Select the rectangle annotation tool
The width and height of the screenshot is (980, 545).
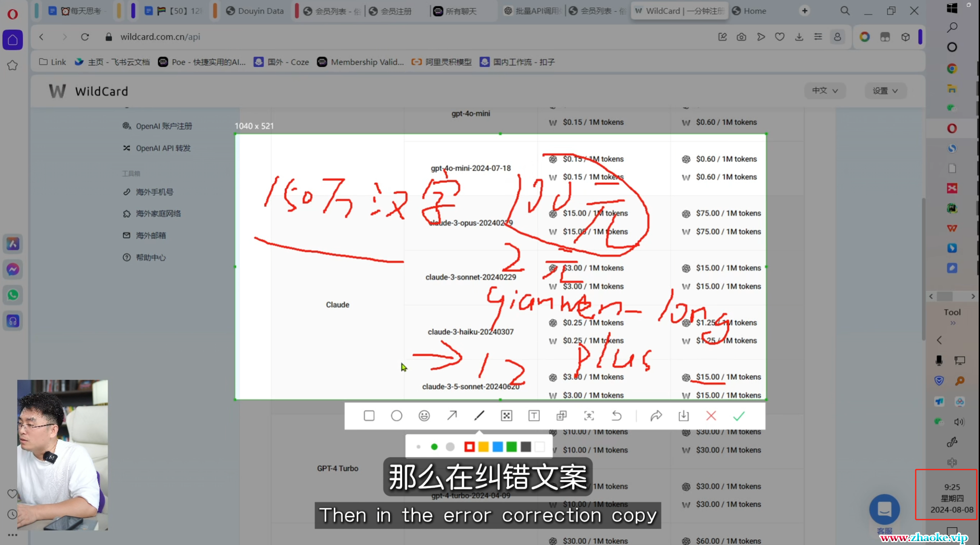coord(369,416)
